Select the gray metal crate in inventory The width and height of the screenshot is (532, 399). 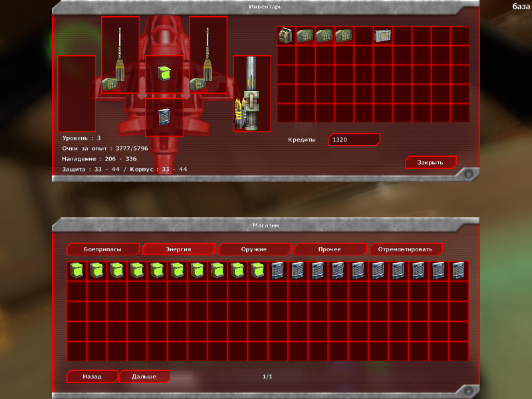pos(382,36)
